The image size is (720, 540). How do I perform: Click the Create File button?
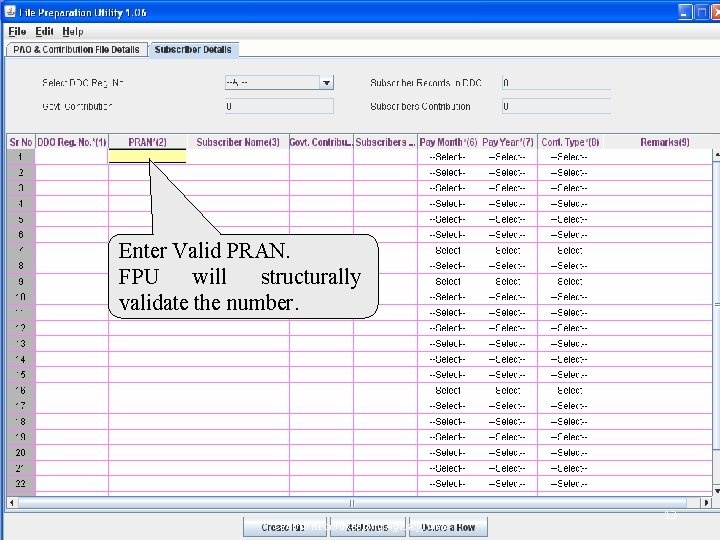[x=284, y=527]
